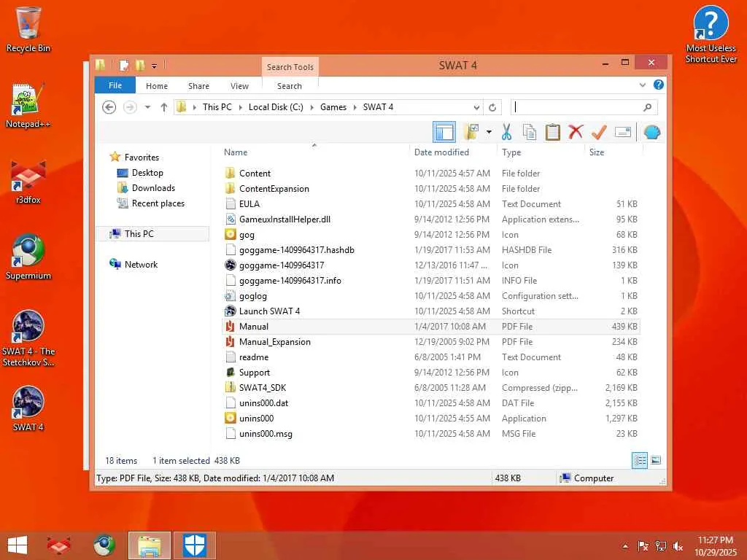747x560 pixels.
Task: Open dropdown arrow next to folder options icon
Action: point(489,132)
